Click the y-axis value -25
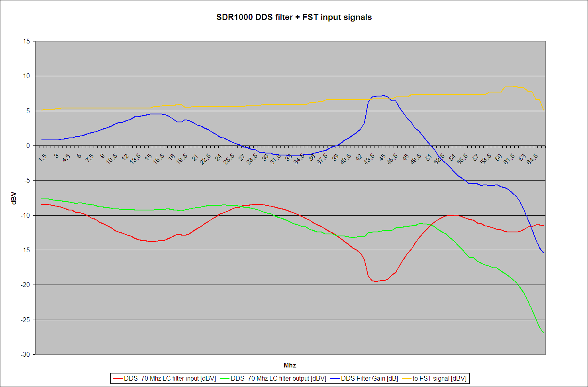588x387 pixels. point(25,320)
